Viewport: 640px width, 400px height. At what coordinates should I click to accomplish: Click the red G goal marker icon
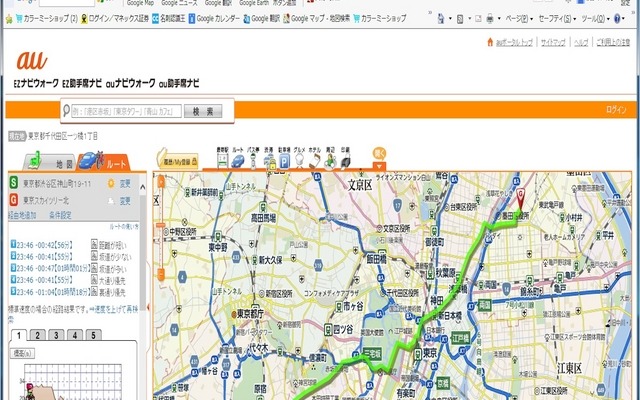14,200
